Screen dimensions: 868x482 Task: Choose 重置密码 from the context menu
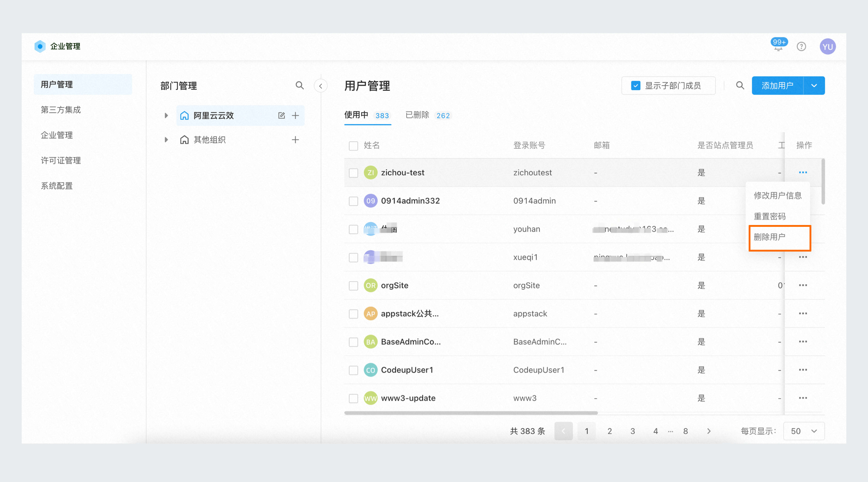click(777, 216)
